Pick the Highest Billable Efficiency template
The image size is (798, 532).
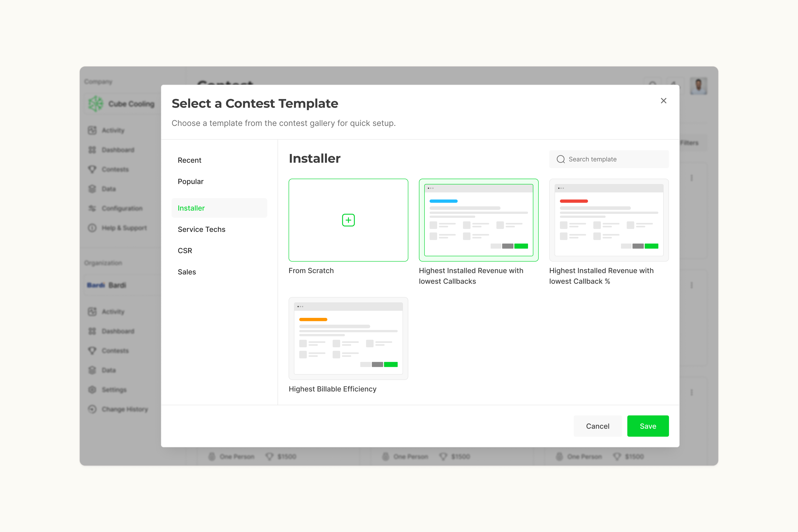point(348,338)
